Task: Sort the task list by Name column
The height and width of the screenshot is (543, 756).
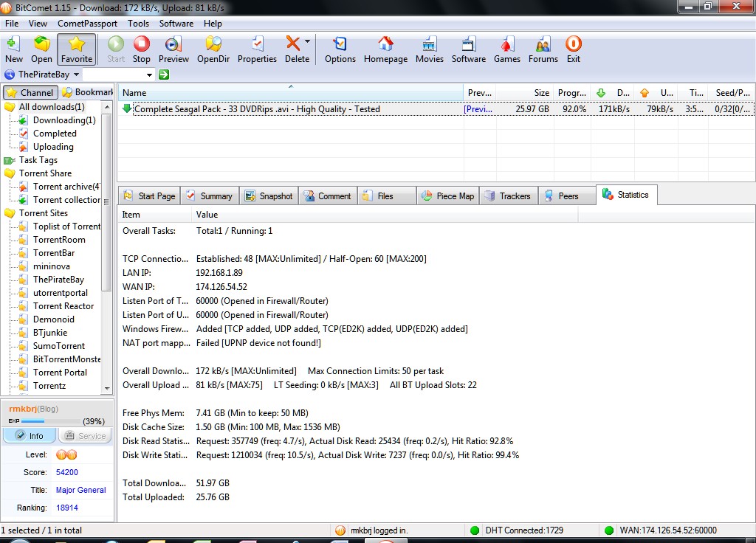Action: click(290, 92)
